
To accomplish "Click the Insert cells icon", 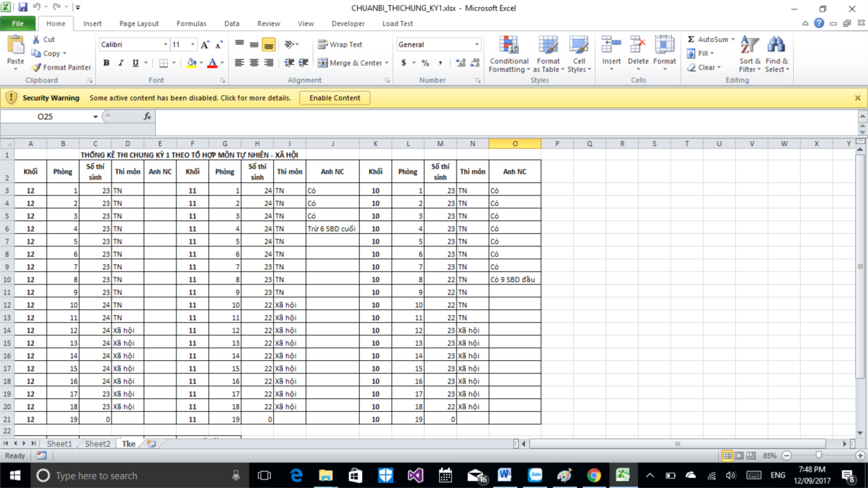I will click(x=611, y=46).
